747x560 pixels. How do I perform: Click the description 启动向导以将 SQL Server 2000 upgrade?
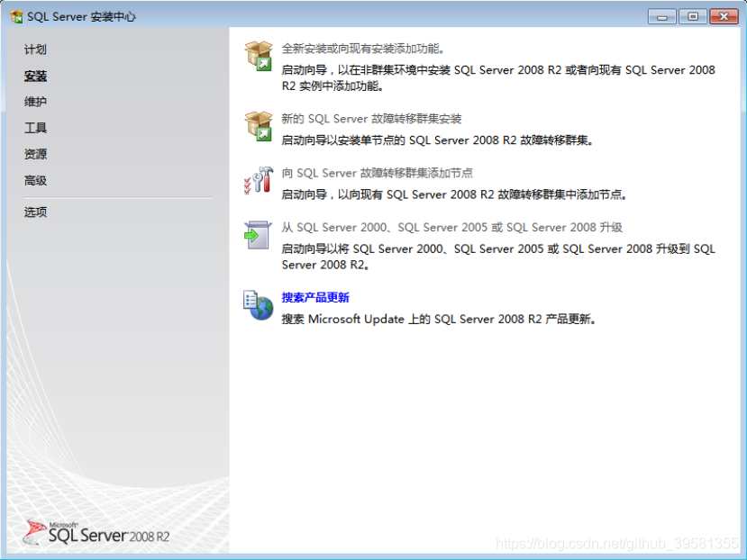(498, 257)
